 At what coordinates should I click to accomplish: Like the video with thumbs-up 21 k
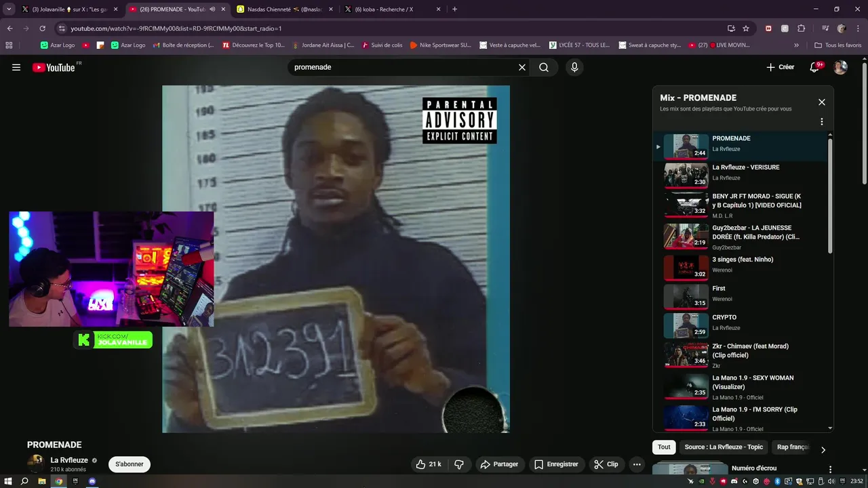tap(429, 464)
